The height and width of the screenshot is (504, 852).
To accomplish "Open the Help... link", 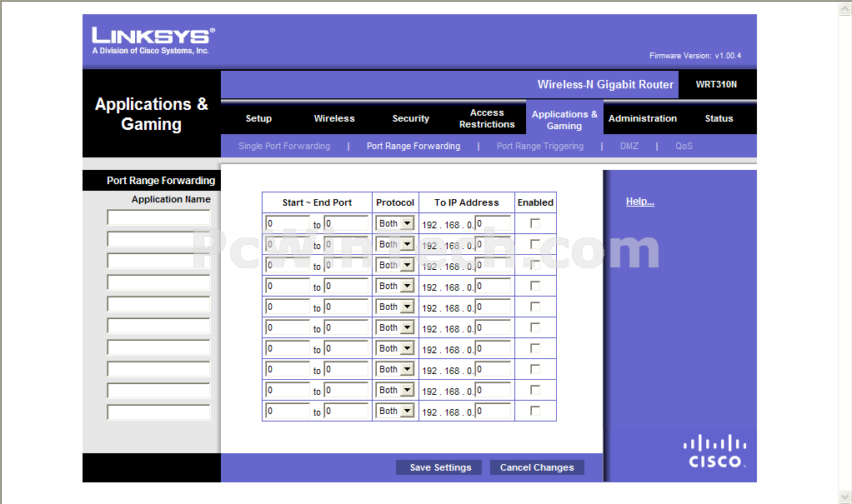I will tap(640, 202).
